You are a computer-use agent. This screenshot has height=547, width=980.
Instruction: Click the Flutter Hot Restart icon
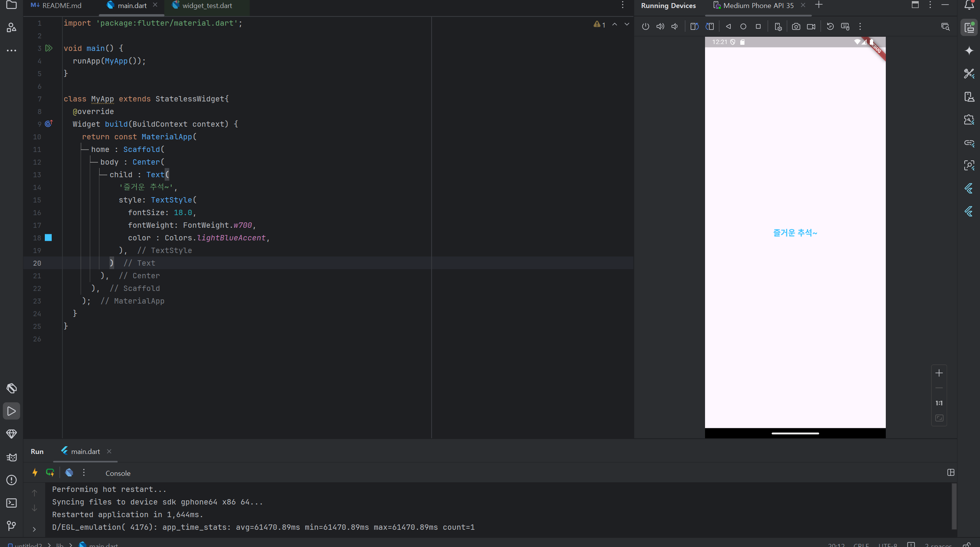(50, 472)
